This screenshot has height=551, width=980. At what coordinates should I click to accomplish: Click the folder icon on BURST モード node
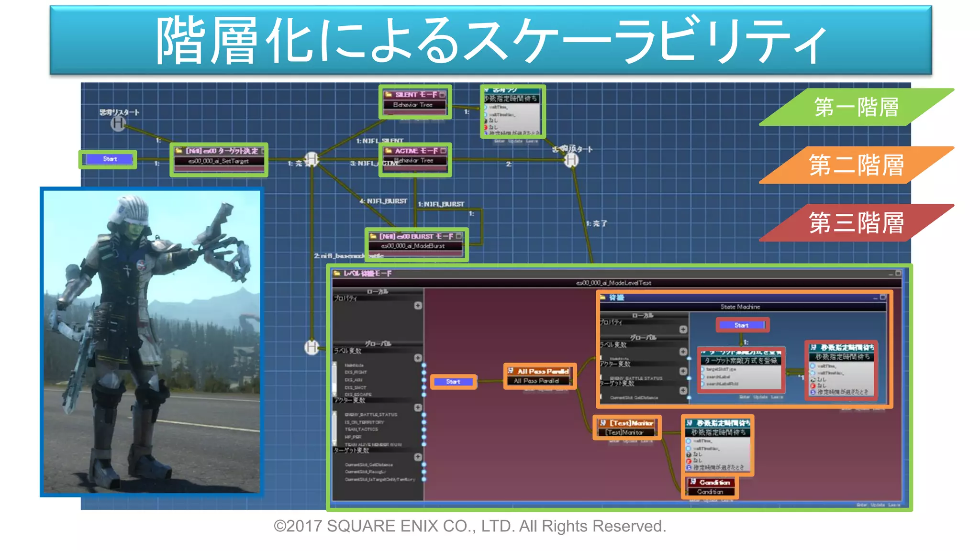point(373,236)
